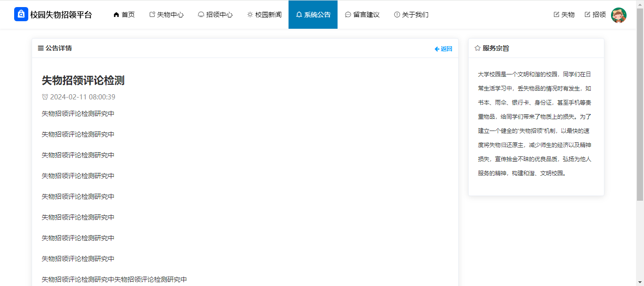Open the user avatar menu
The width and height of the screenshot is (644, 286).
619,15
